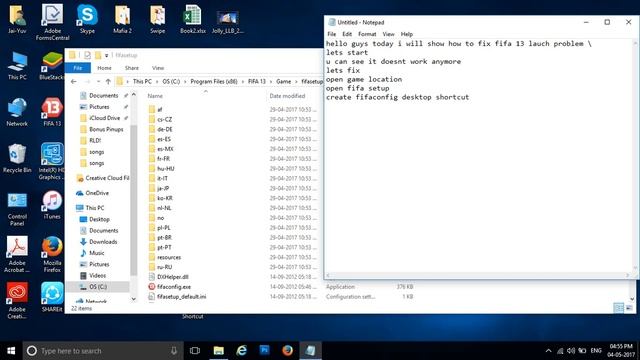Switch to the Home ribbon tab
The image size is (640, 360).
coord(104,68)
